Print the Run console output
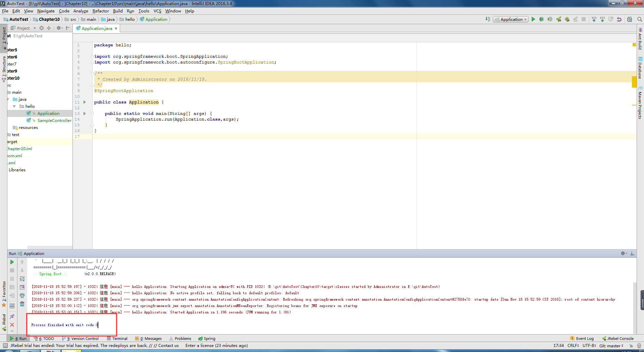Viewport: 644px width, 352px height. coord(22,296)
